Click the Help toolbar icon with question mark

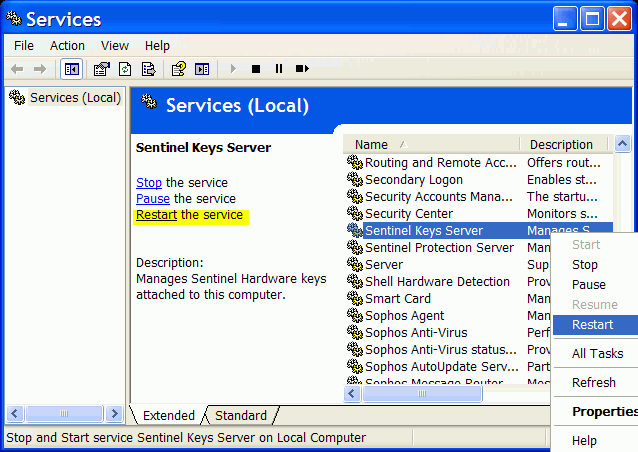click(179, 69)
